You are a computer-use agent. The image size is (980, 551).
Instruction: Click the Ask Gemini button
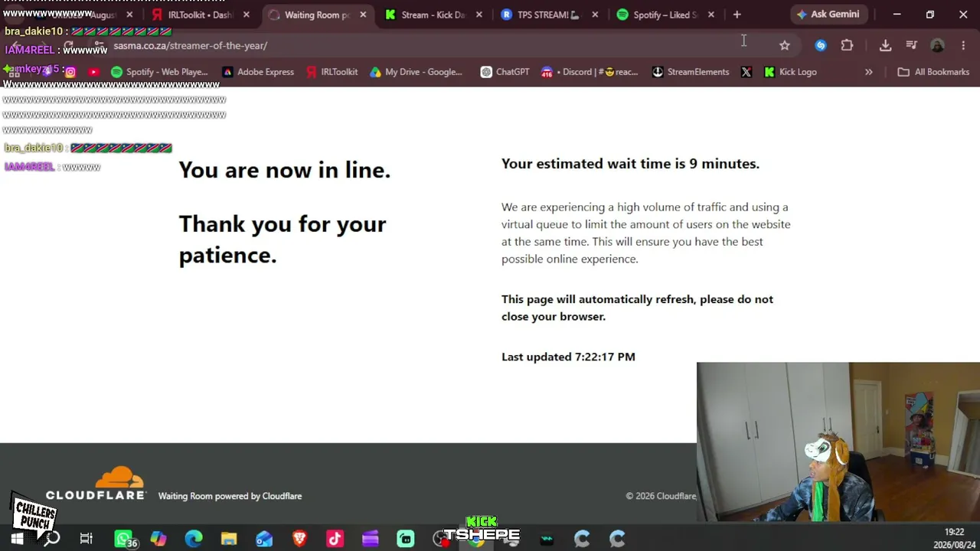828,15
